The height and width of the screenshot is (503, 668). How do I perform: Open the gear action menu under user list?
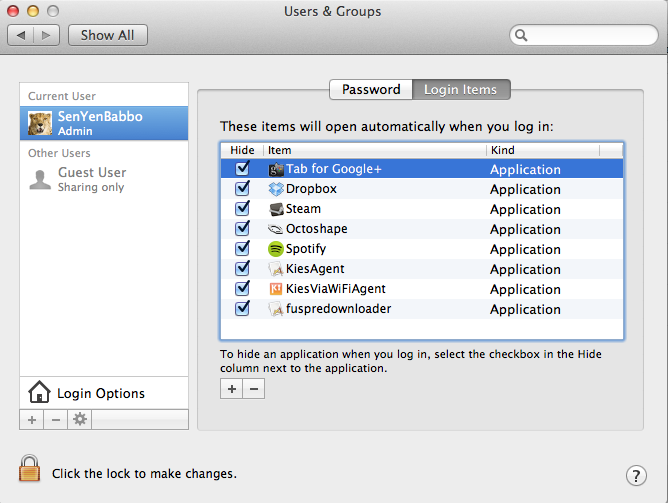click(80, 420)
